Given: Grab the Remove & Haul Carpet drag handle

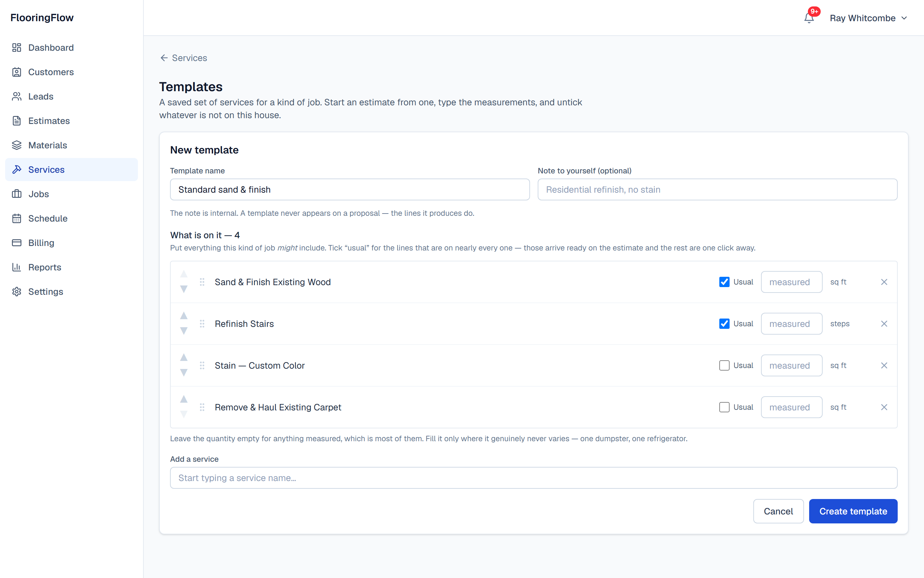Looking at the screenshot, I should (x=202, y=407).
